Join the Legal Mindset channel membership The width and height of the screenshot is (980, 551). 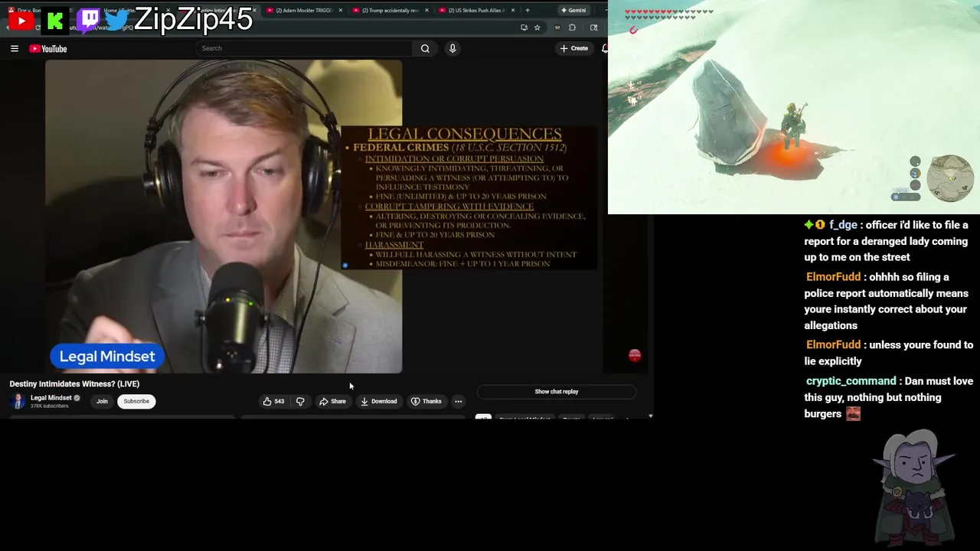pos(102,401)
